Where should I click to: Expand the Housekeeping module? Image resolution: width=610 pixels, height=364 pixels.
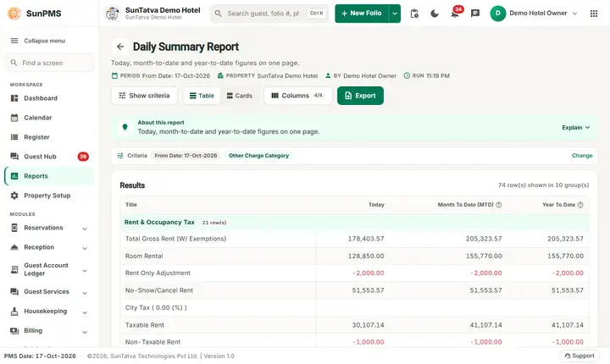click(x=85, y=312)
